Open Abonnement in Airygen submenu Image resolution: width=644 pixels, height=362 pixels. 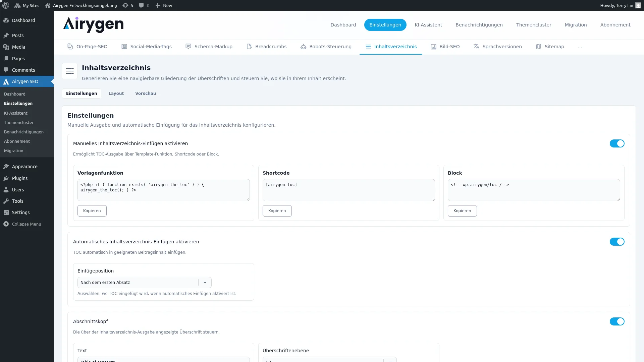tap(17, 141)
